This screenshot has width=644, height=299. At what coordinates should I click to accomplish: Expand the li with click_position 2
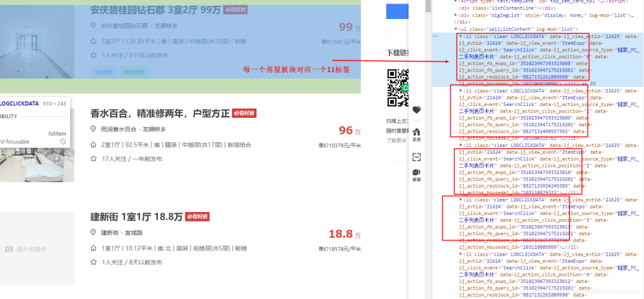[460, 145]
